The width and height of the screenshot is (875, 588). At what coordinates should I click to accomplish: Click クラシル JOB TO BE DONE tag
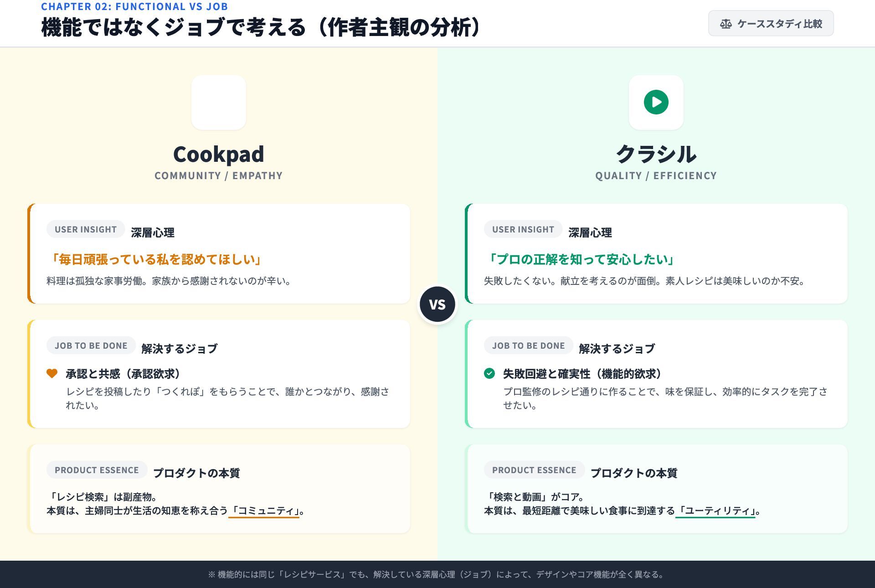point(528,346)
